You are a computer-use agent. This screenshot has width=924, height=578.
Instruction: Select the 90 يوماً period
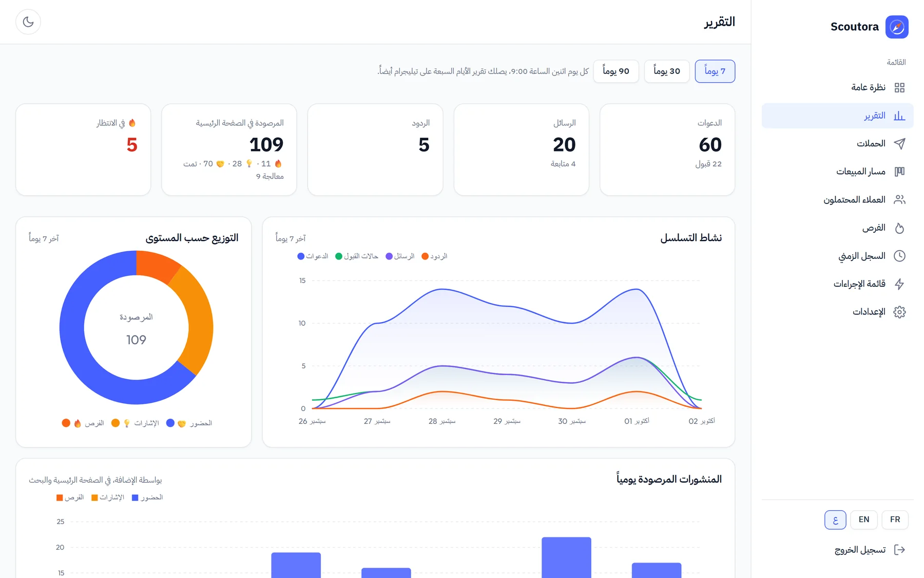click(x=616, y=71)
